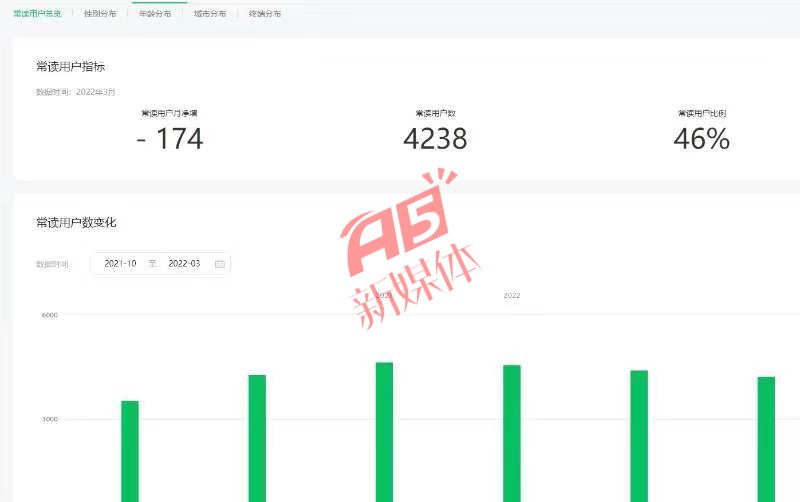Click the 4238 常读用户数 metric
Viewport: 800px width, 502px height.
[x=435, y=138]
